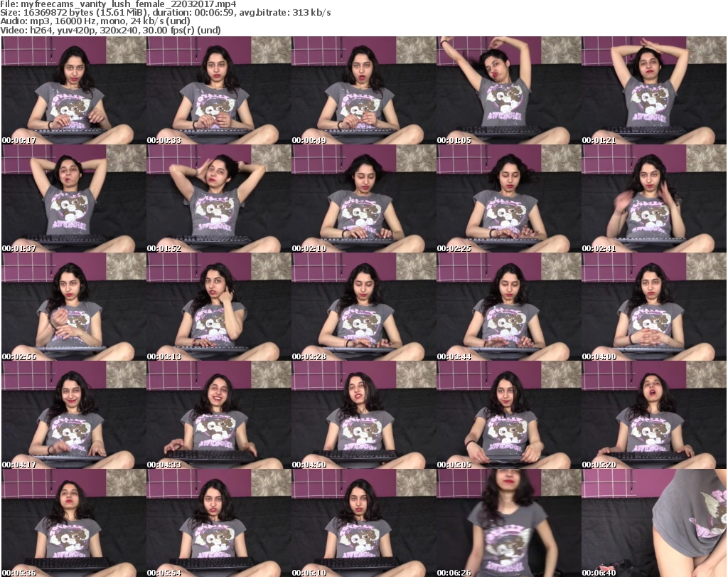This screenshot has width=728, height=577.
Task: Open the frame stamped 00:01:52
Action: (x=219, y=198)
